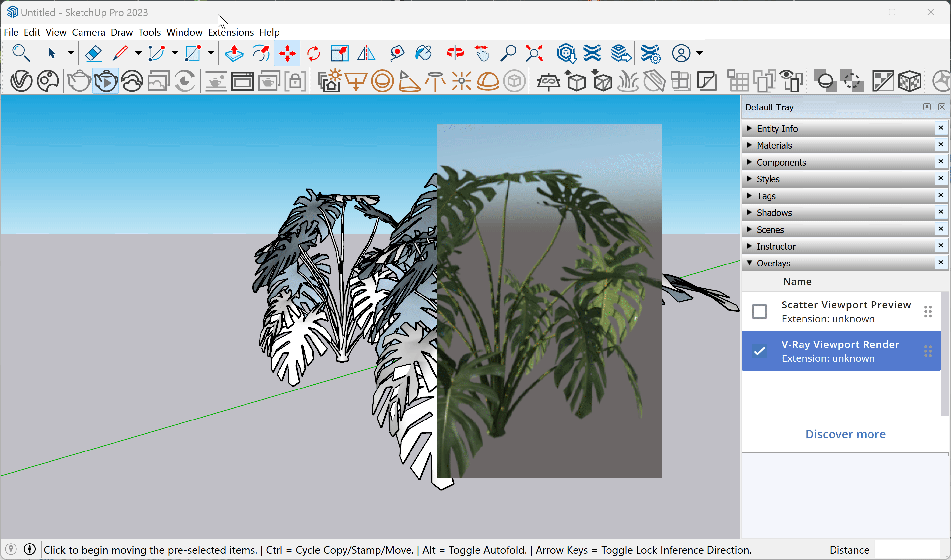
Task: Create a V-Ray sphere light
Action: (382, 81)
